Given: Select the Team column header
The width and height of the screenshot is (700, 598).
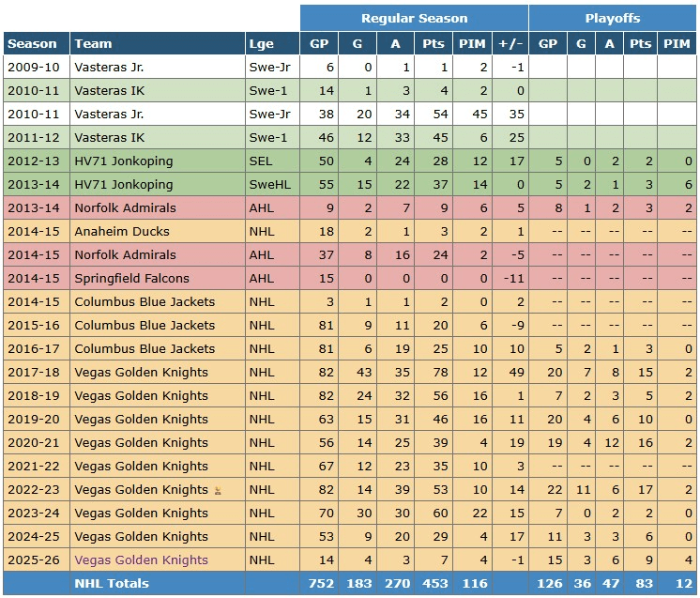Looking at the screenshot, I should 157,44.
